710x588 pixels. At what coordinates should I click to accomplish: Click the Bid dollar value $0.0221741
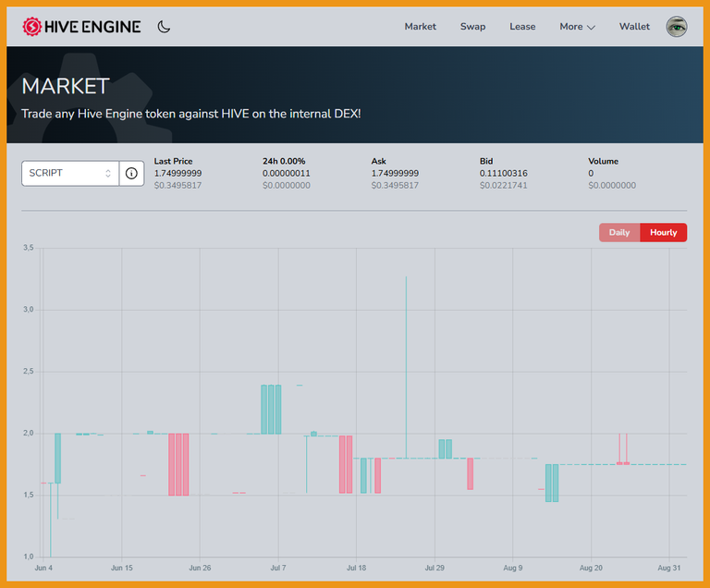(504, 185)
